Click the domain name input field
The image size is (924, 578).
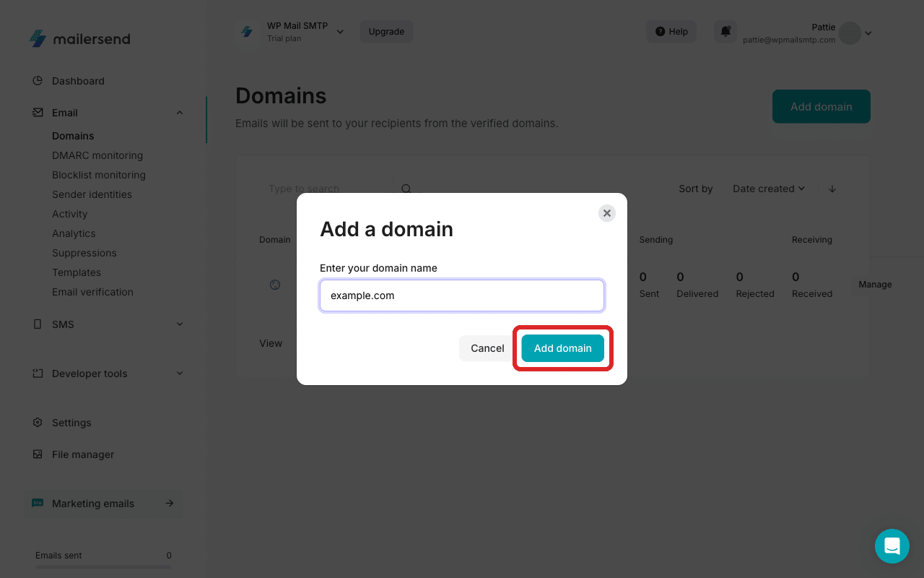tap(461, 296)
